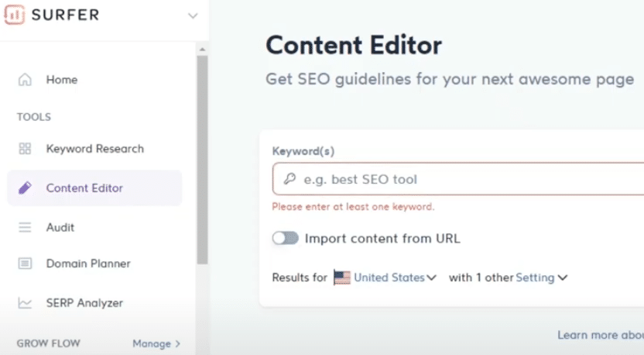Screen dimensions: 644x355
Task: Click the Home house icon
Action: [x=25, y=79]
